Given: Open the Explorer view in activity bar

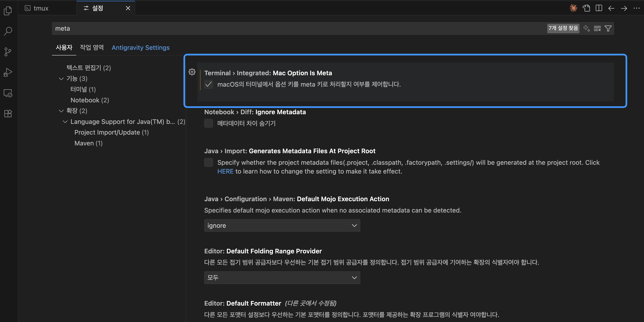Looking at the screenshot, I should tap(8, 11).
